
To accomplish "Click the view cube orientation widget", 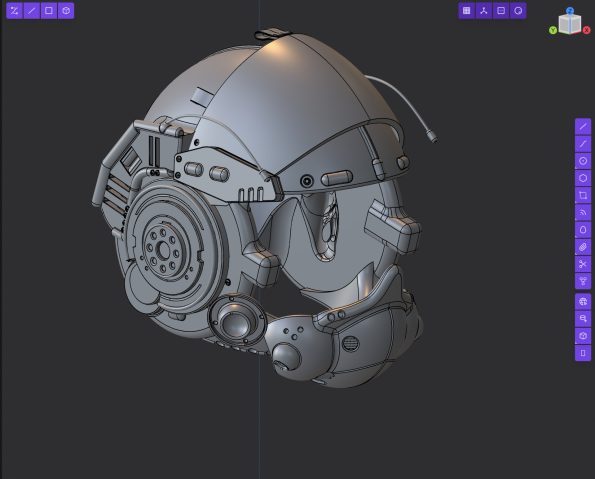I will pos(570,24).
